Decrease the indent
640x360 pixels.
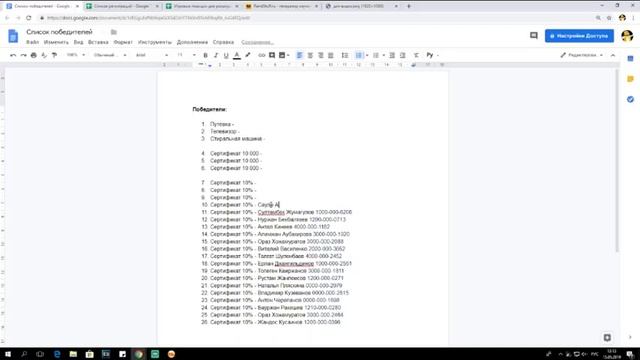[x=392, y=55]
